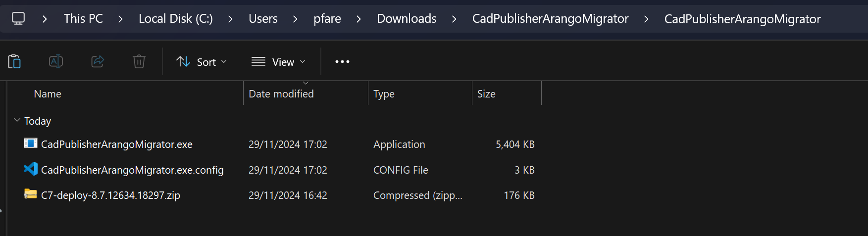The image size is (868, 236).
Task: Click the Rename icon in toolbar
Action: coord(56,62)
